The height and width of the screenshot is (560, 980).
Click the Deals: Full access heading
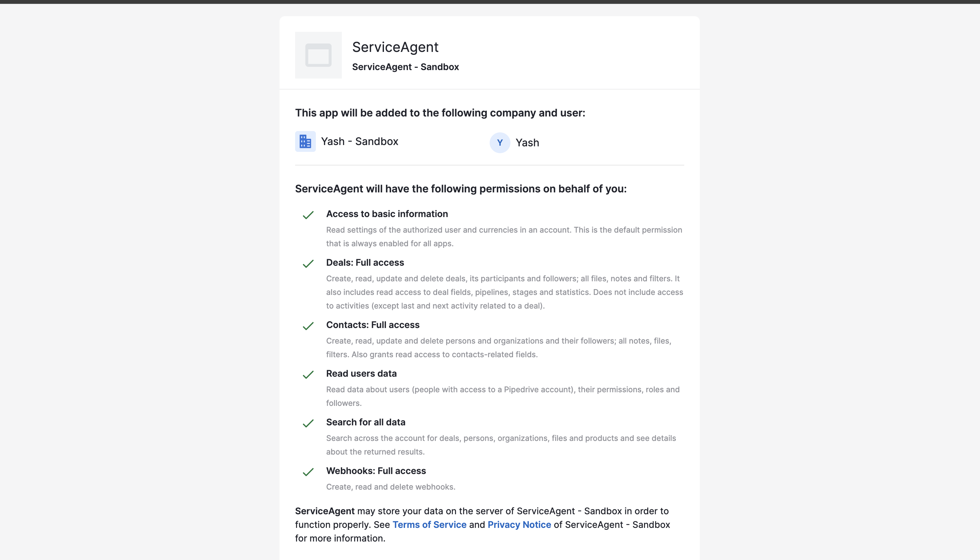pos(365,262)
